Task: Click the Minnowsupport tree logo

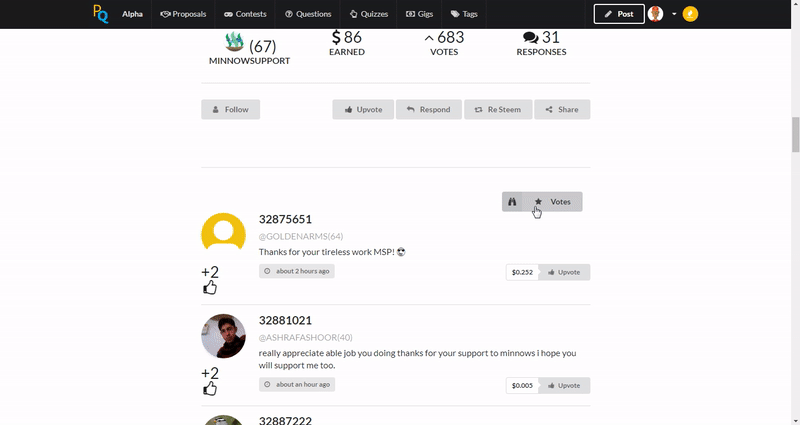Action: click(235, 42)
